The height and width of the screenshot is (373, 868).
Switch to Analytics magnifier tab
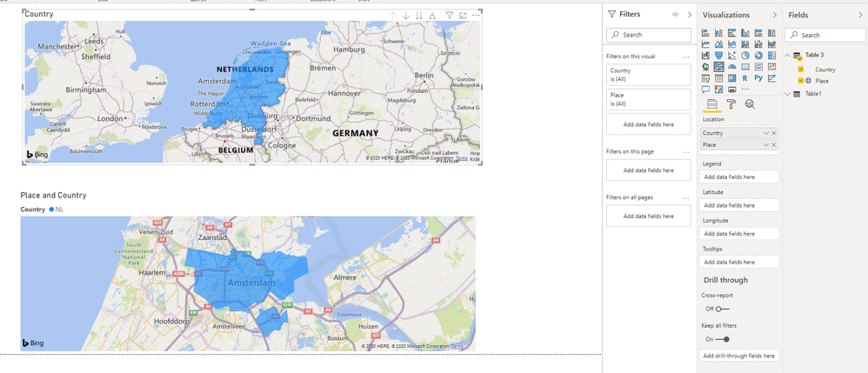tap(750, 104)
